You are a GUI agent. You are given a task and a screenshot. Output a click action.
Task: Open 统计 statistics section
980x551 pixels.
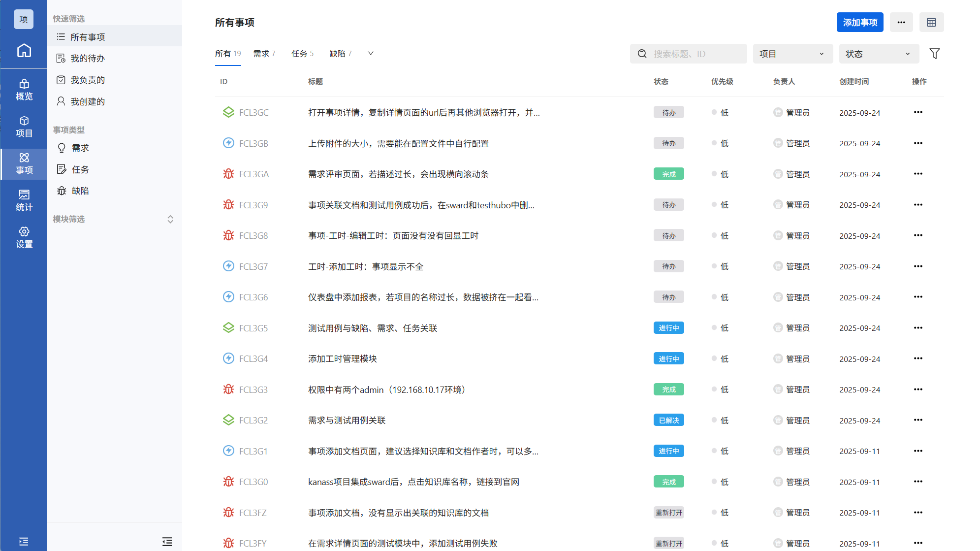point(24,200)
